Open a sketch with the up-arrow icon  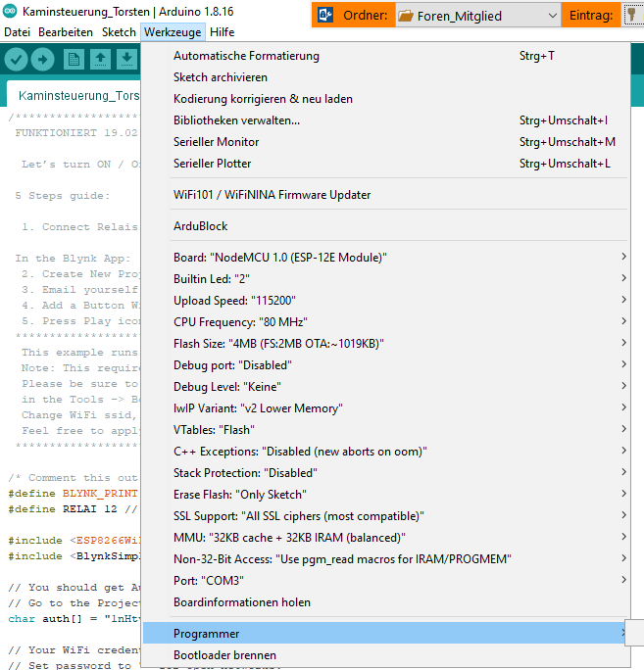coord(101,60)
